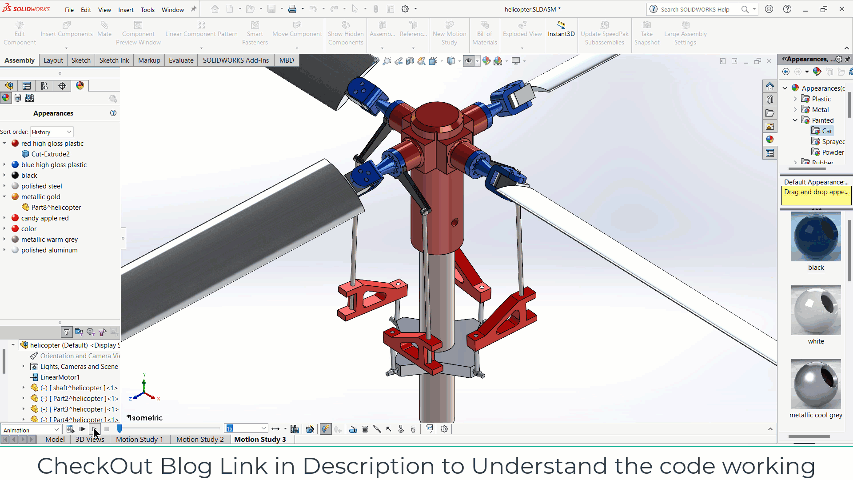This screenshot has width=853, height=480.
Task: Open the File menu
Action: 69,10
